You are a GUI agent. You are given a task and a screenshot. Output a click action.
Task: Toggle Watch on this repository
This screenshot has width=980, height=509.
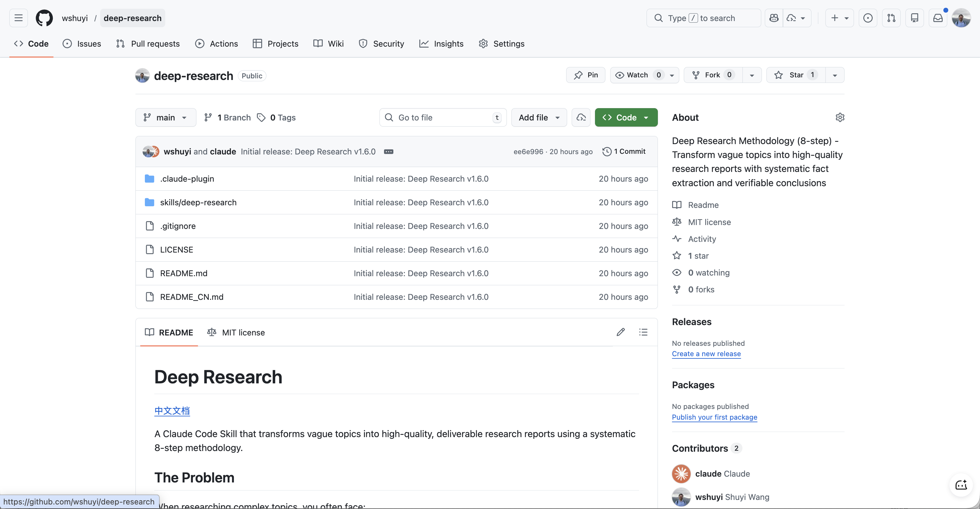[x=637, y=75]
